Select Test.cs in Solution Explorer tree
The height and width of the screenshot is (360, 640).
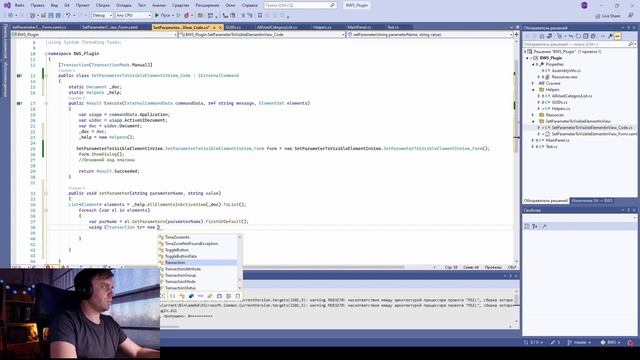[551, 147]
